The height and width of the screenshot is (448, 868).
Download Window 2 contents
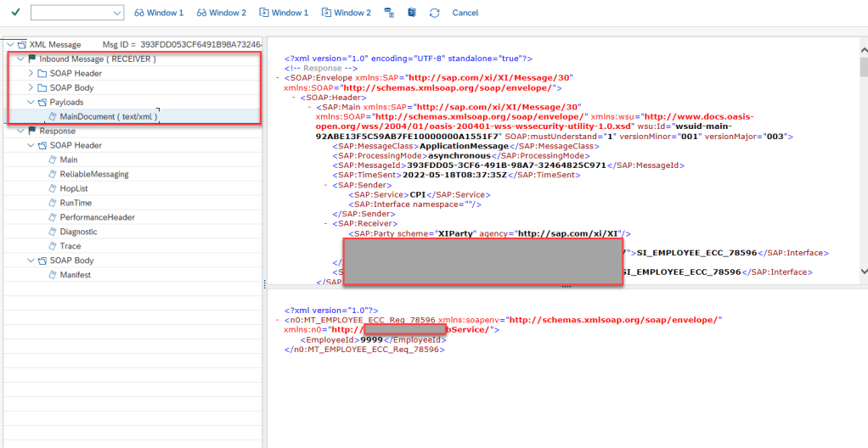point(346,13)
